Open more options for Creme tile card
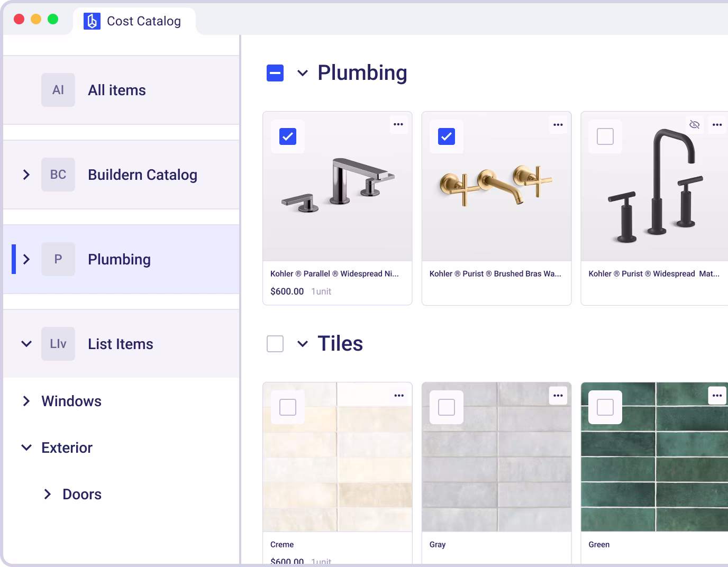This screenshot has width=728, height=567. (399, 396)
